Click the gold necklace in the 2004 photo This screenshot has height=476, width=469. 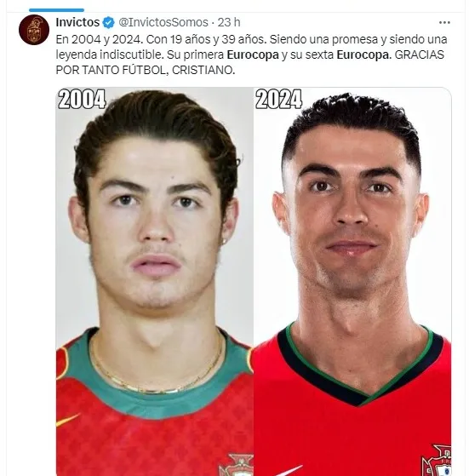click(x=157, y=376)
